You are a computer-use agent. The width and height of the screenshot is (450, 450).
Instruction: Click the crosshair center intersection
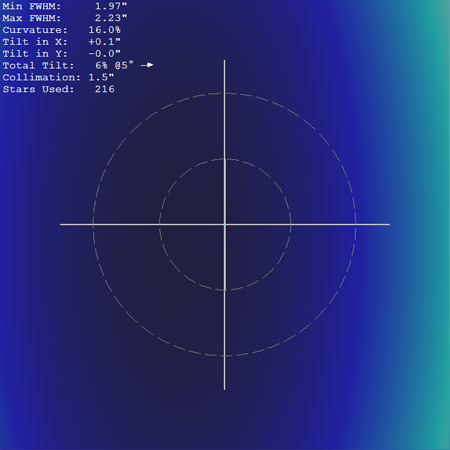click(x=225, y=224)
